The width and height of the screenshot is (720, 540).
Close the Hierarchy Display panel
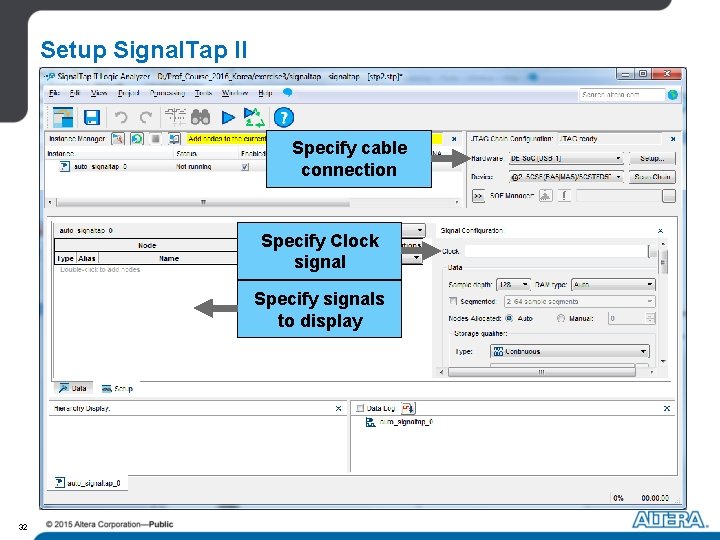338,408
